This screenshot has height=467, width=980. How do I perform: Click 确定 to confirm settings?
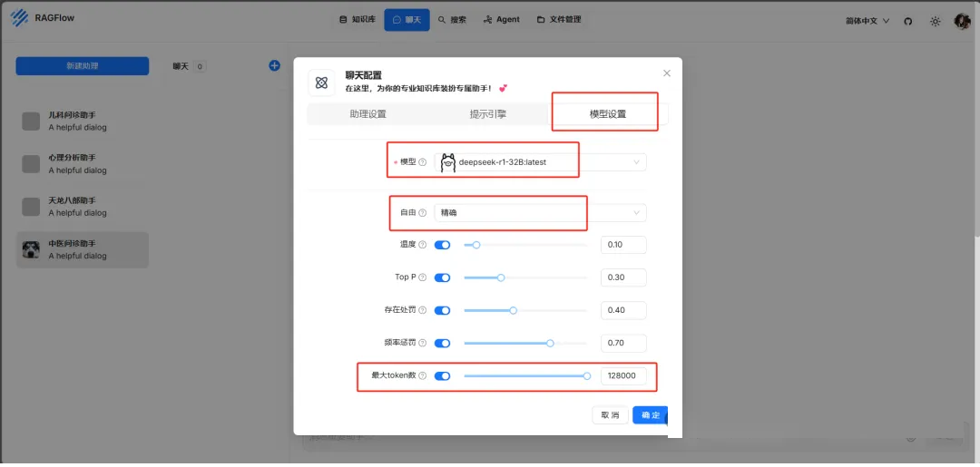point(650,415)
